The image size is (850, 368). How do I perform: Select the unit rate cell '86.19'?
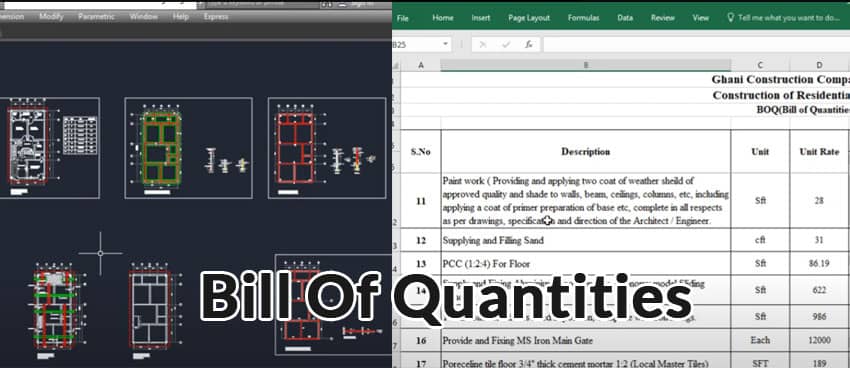click(x=819, y=264)
